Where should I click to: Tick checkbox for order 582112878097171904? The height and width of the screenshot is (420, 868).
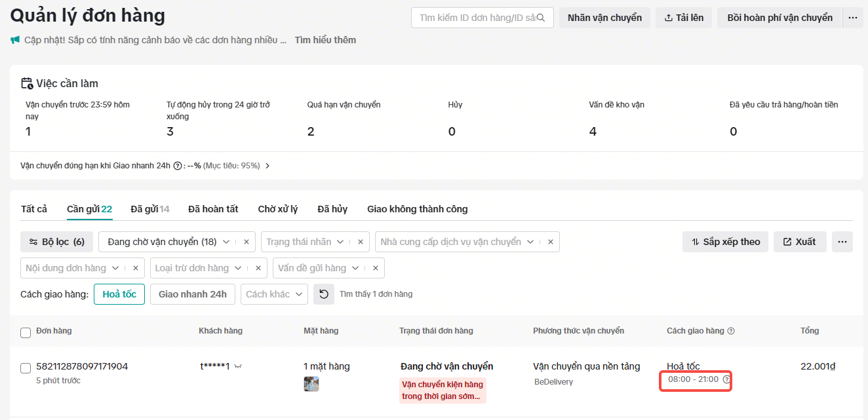tap(26, 368)
